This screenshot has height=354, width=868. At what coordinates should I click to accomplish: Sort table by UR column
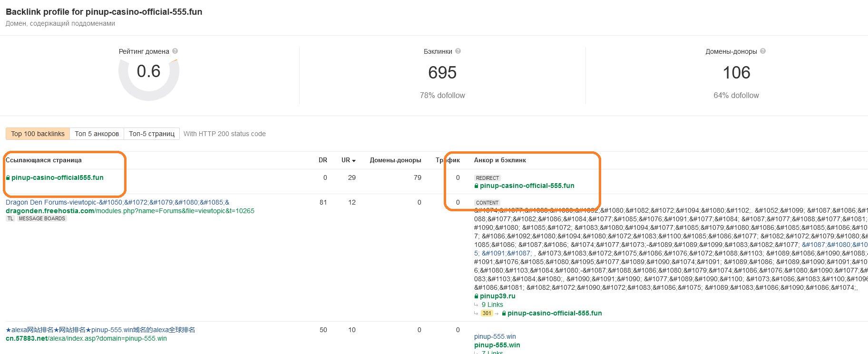coord(349,160)
